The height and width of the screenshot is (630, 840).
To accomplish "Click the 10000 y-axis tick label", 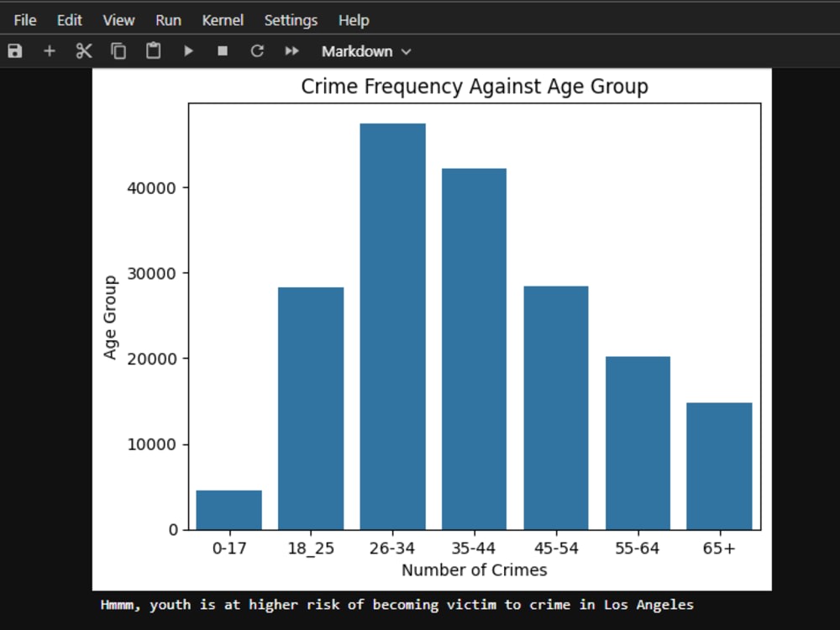I will pyautogui.click(x=151, y=444).
